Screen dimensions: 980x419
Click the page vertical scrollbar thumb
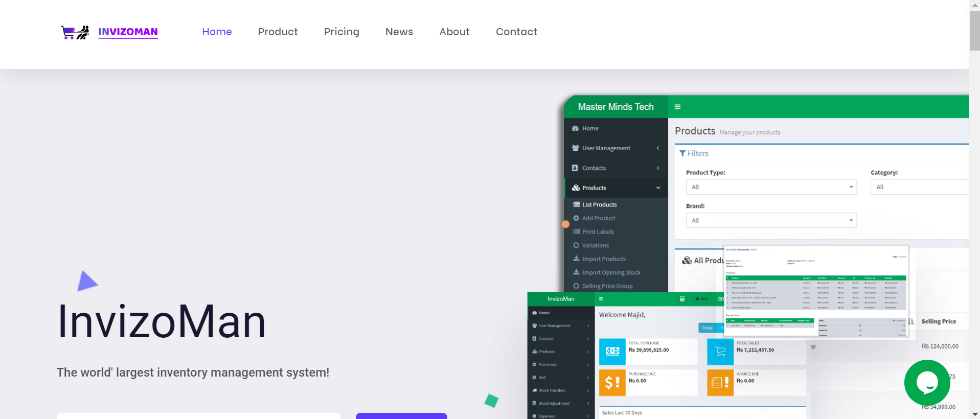974,31
